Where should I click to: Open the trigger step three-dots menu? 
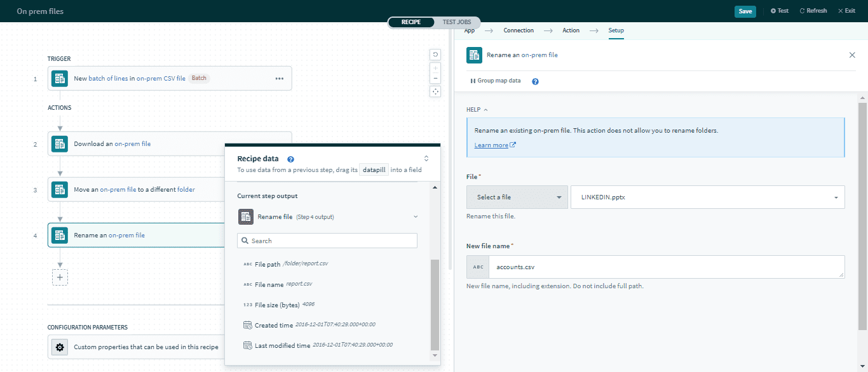tap(279, 79)
